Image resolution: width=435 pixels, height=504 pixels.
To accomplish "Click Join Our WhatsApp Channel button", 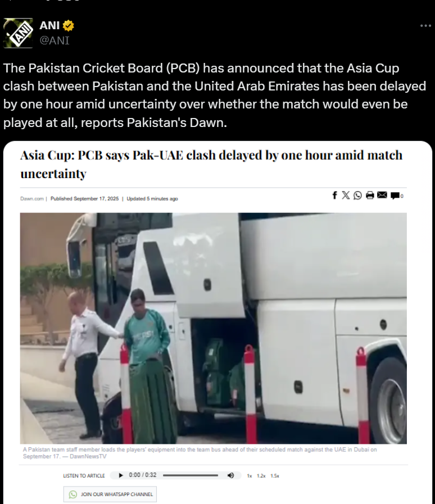I will (110, 494).
